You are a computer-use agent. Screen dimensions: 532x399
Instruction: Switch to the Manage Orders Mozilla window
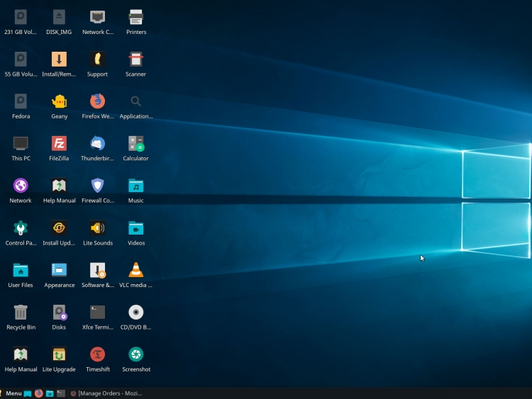click(106, 393)
